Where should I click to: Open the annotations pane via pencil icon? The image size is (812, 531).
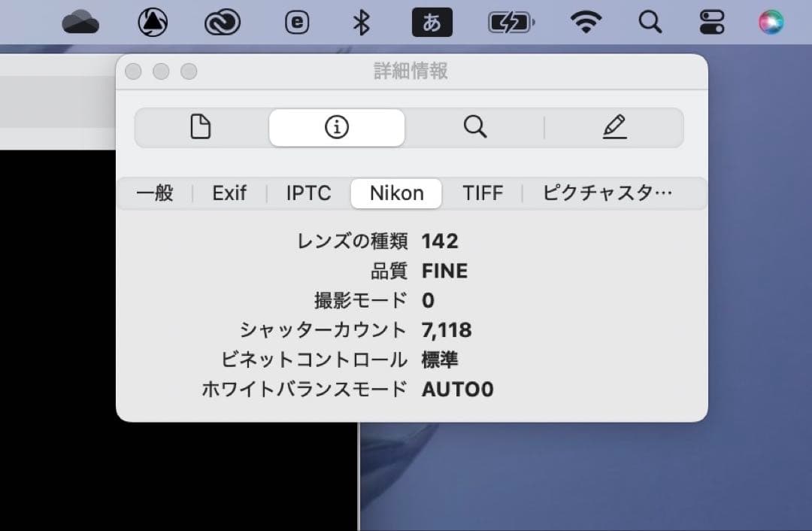point(615,127)
